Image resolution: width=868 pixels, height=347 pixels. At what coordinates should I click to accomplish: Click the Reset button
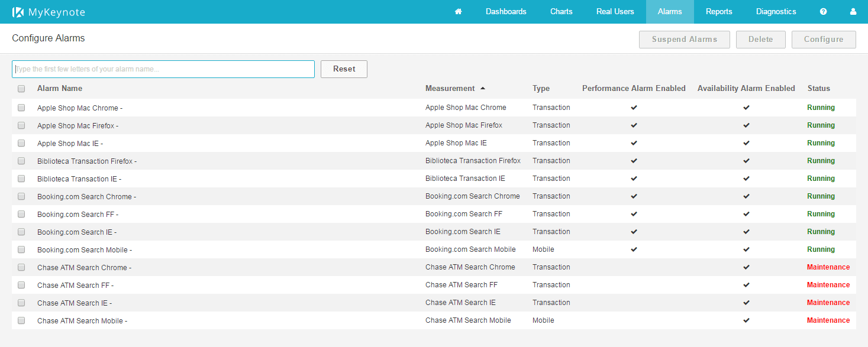tap(344, 69)
